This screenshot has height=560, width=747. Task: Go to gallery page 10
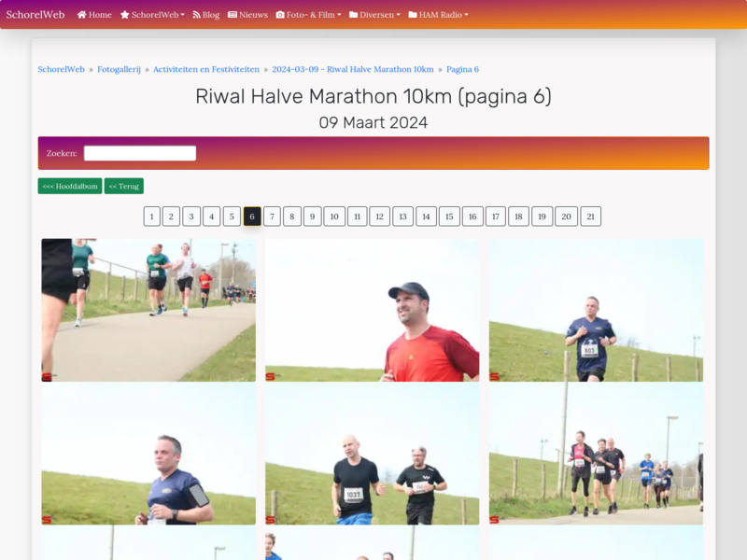tap(334, 217)
